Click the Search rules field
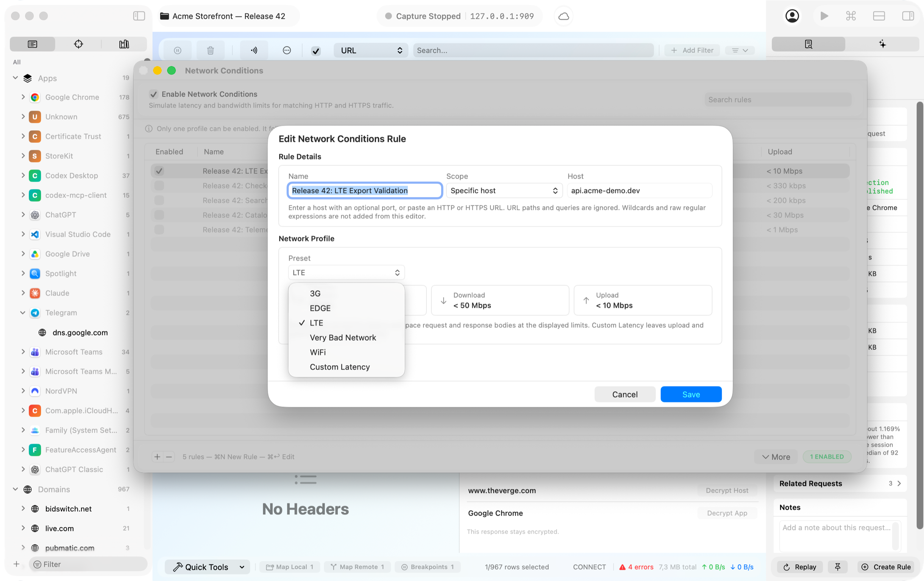 (x=778, y=99)
